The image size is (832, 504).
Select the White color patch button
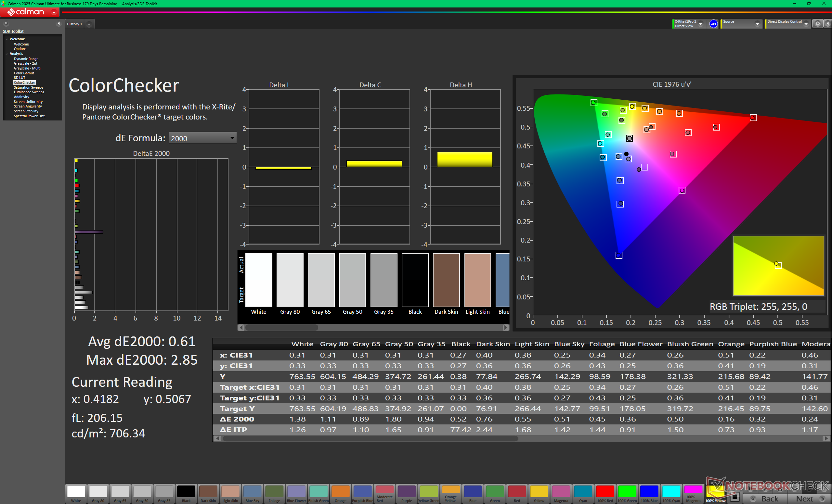[76, 494]
